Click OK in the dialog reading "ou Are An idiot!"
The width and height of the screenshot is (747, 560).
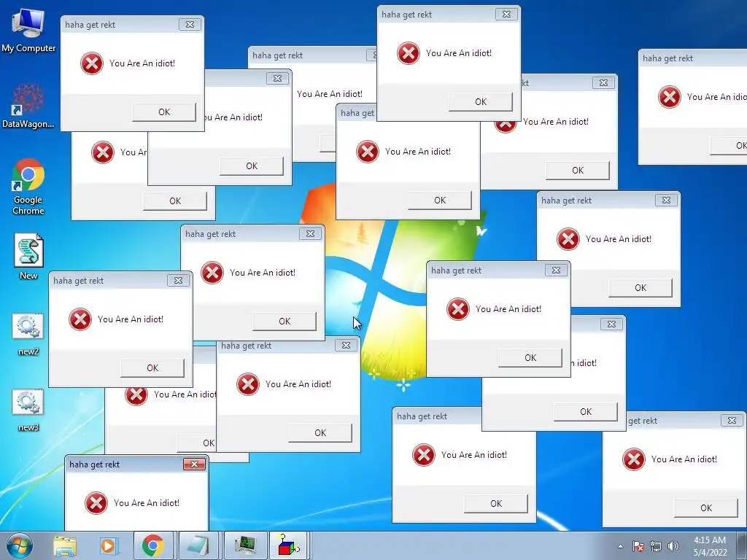pos(252,166)
